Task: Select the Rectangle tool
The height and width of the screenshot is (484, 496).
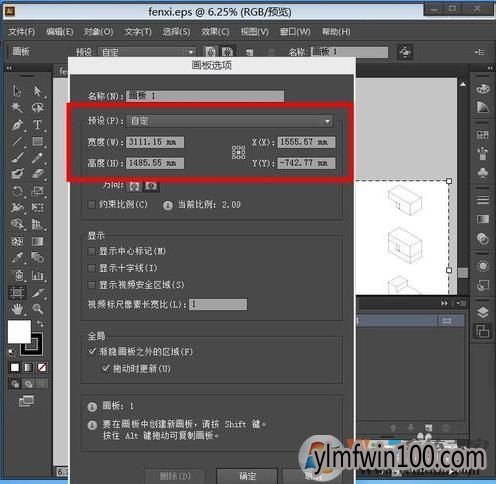Action: click(x=37, y=141)
